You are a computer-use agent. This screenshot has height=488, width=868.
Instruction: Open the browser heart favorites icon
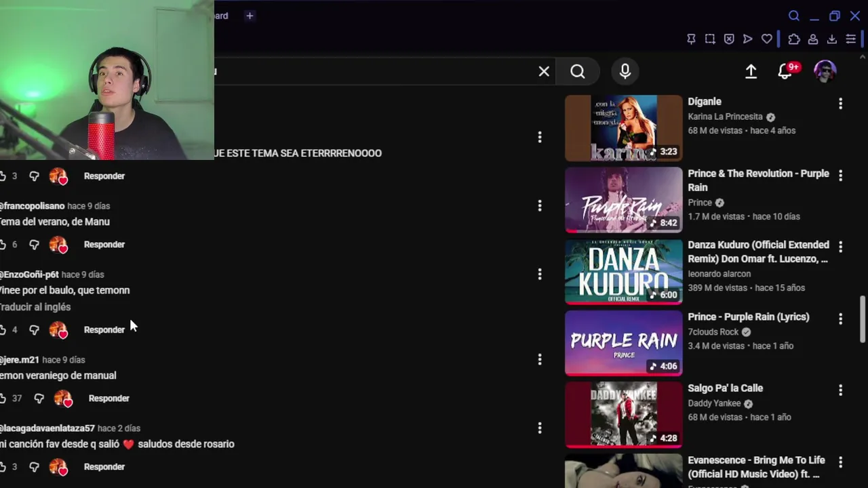coord(767,39)
